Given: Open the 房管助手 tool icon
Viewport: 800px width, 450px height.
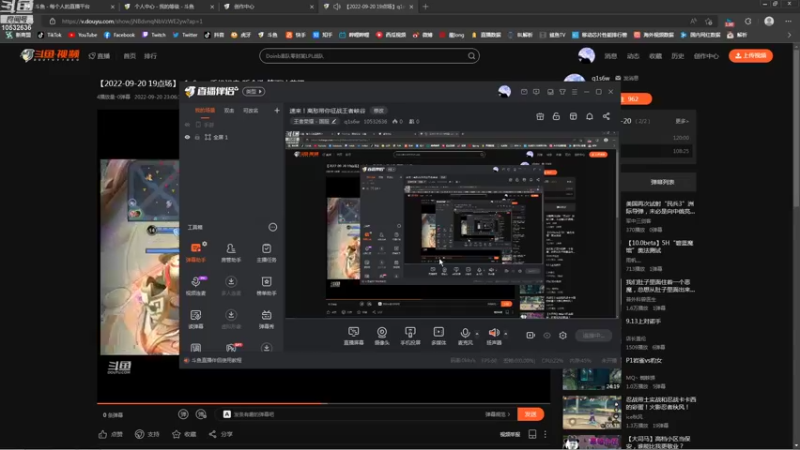Looking at the screenshot, I should tap(231, 253).
